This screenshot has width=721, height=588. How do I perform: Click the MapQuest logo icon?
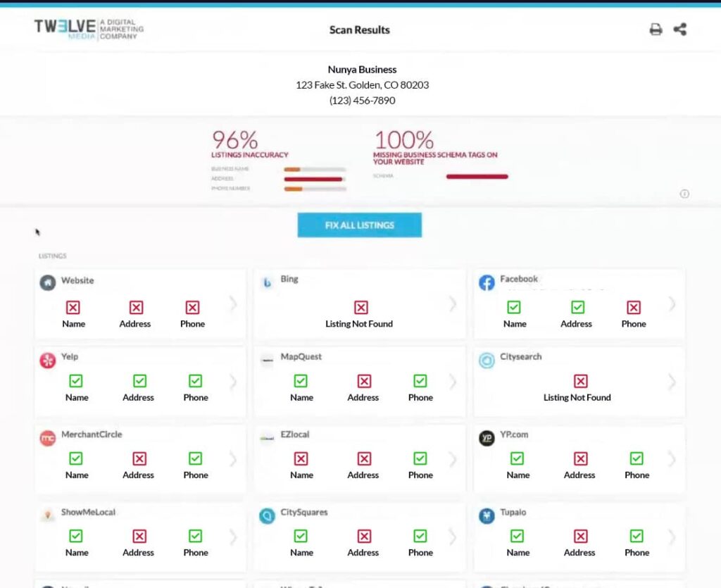coord(267,360)
